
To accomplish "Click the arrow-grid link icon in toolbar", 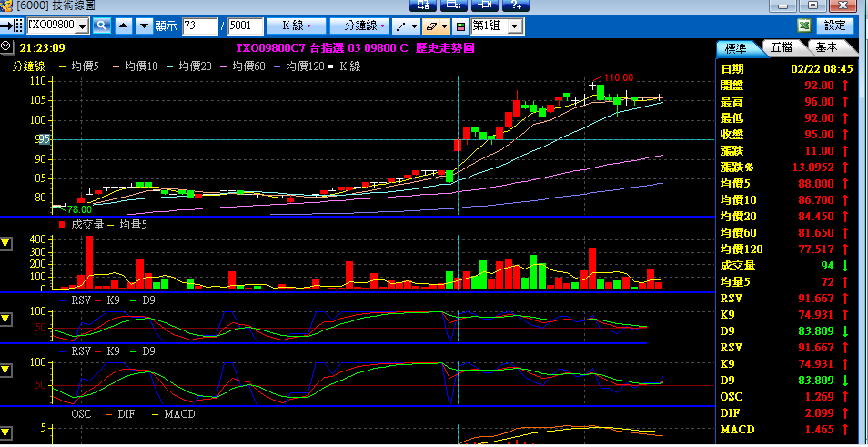I will tap(12, 25).
